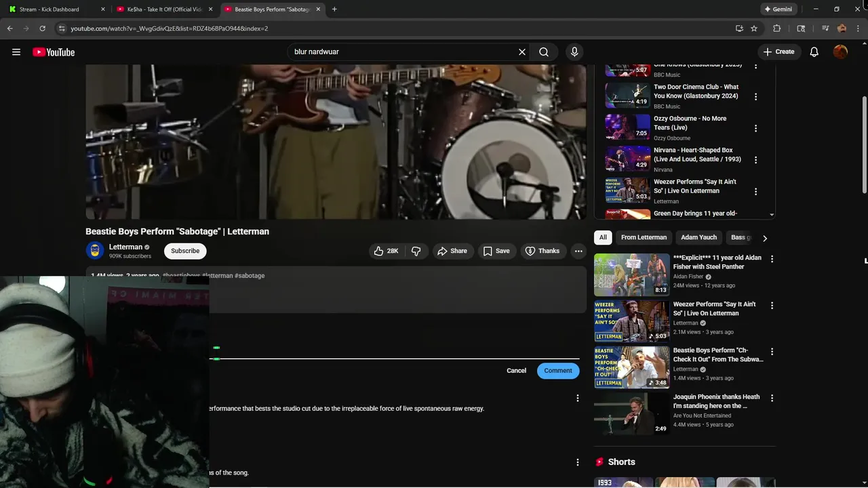Viewport: 868px width, 488px height.
Task: Click the Thanks button
Action: coord(542,251)
